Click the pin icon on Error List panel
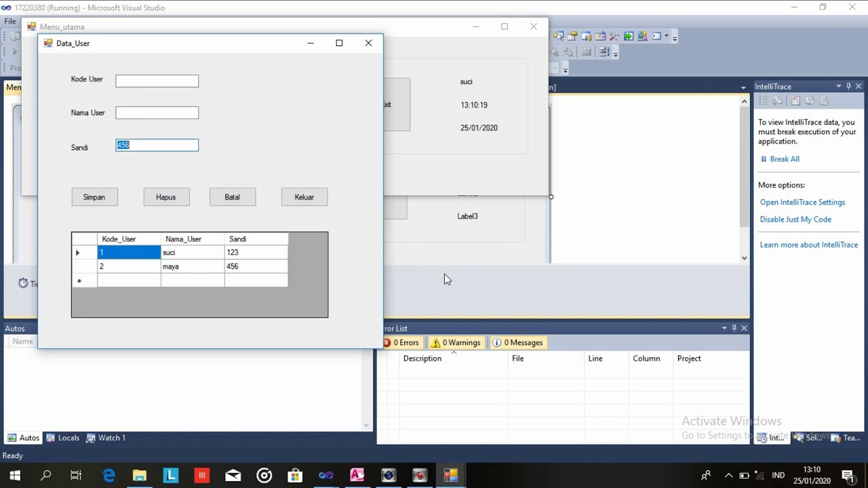This screenshot has width=868, height=488. [734, 328]
